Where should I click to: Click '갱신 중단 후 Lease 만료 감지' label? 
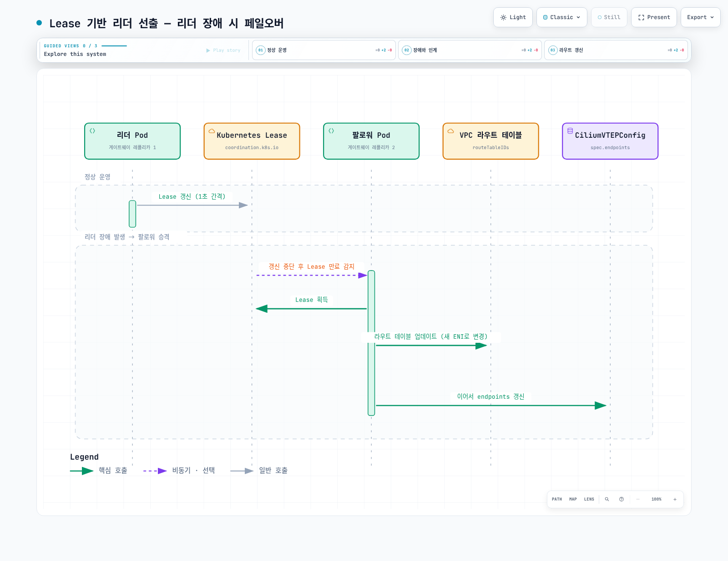coord(311,266)
